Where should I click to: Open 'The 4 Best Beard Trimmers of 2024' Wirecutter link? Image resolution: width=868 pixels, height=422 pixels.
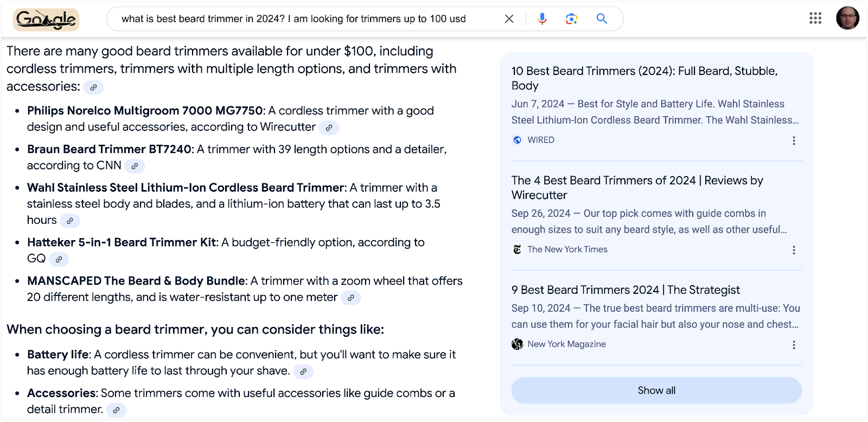point(637,188)
